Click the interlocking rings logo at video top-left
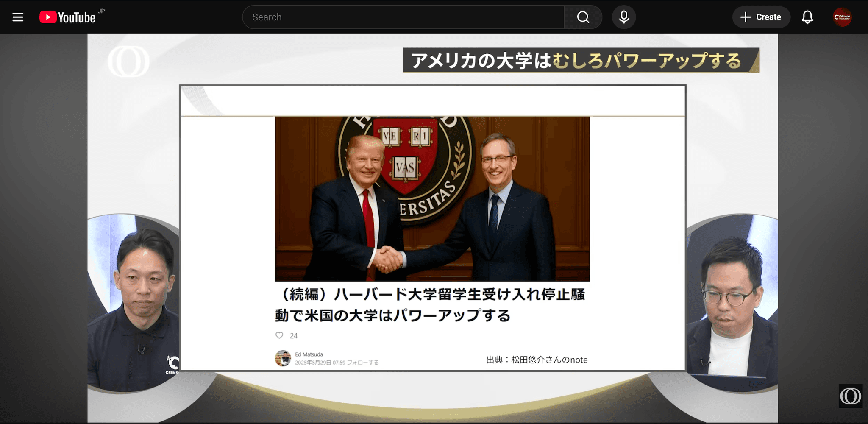Screen dimensions: 868x424 coord(128,62)
